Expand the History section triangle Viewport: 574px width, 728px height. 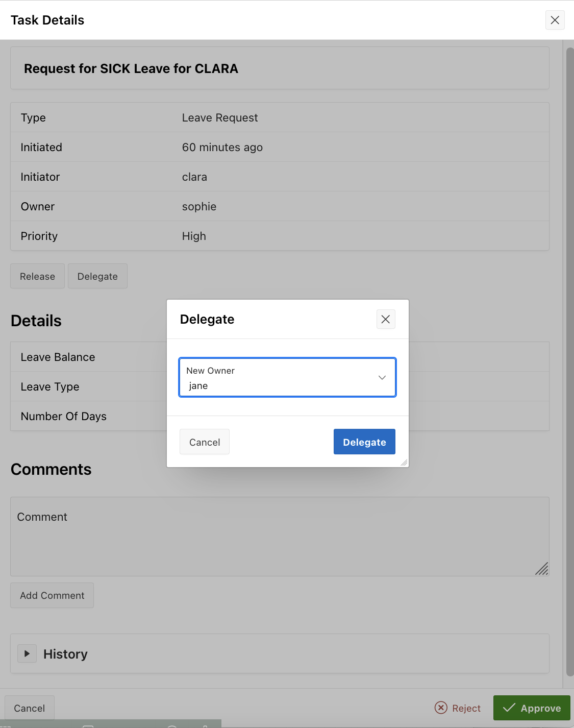click(27, 653)
